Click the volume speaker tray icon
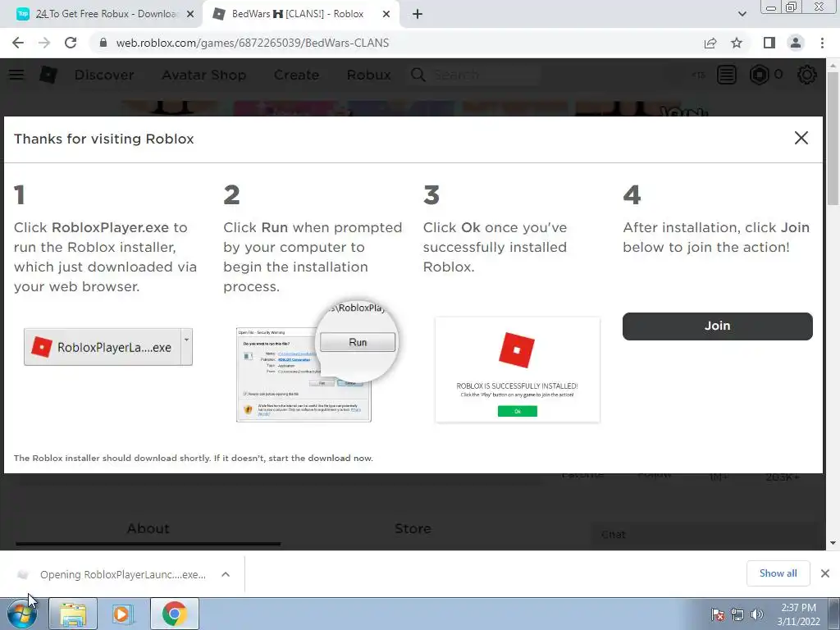This screenshot has height=630, width=840. (x=756, y=614)
